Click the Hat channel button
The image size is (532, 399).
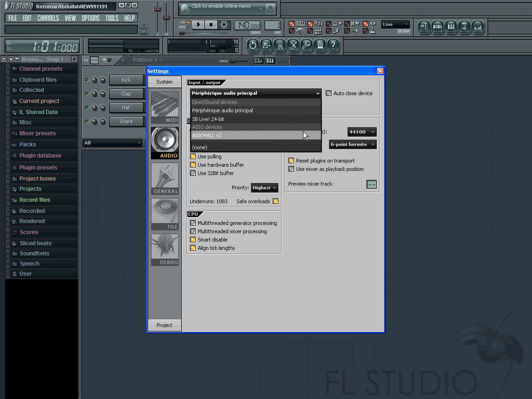pos(126,108)
